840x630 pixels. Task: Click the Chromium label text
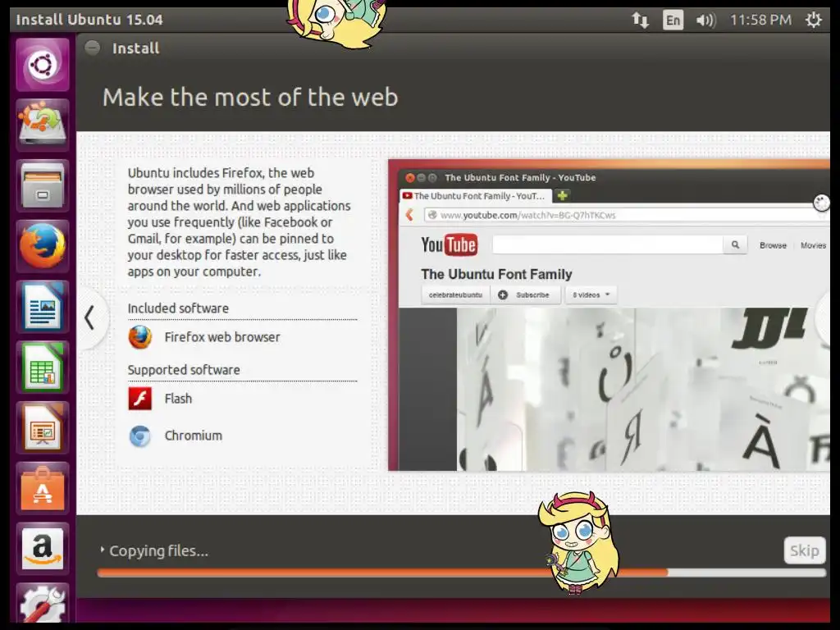194,436
